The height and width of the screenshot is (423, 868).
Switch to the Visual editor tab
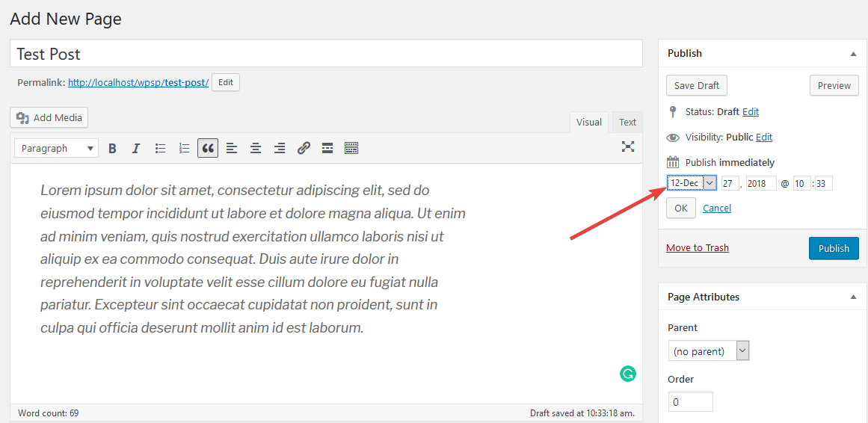pyautogui.click(x=589, y=123)
